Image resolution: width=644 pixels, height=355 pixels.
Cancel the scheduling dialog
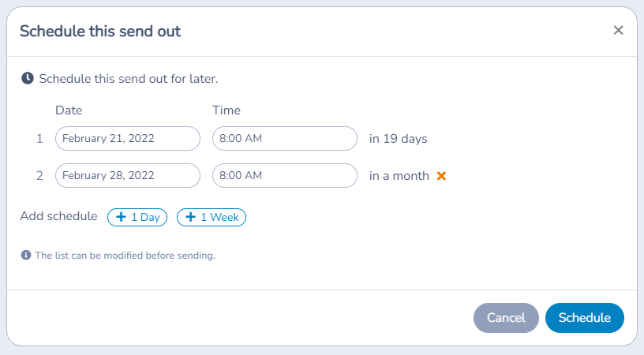click(506, 318)
